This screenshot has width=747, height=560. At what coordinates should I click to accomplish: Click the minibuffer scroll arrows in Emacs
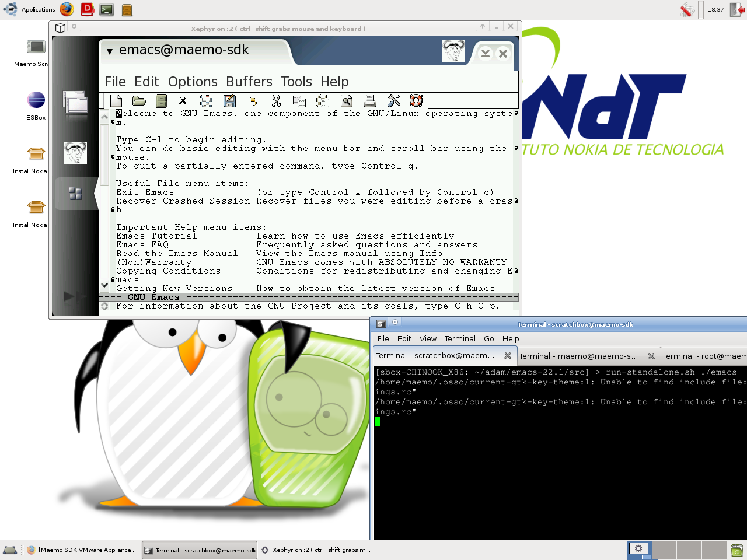[104, 306]
